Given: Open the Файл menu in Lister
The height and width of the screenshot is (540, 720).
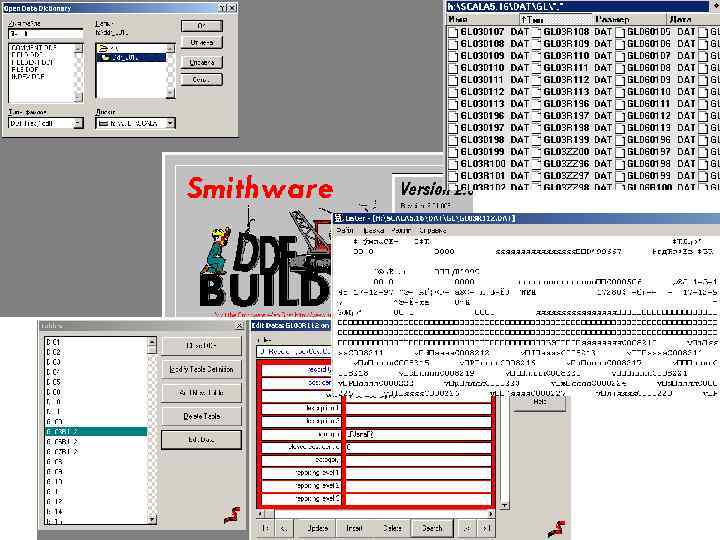Looking at the screenshot, I should tap(345, 231).
